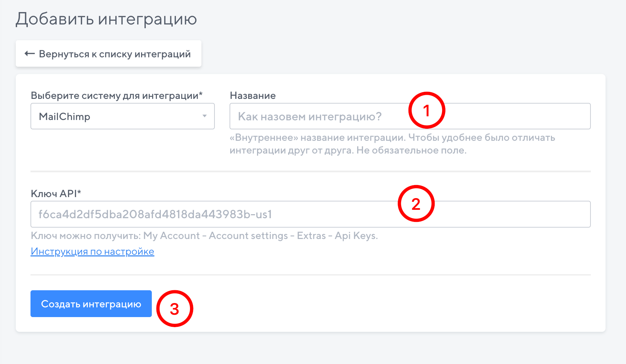The height and width of the screenshot is (364, 626).
Task: Click the divider line above Ключ API
Action: click(310, 171)
